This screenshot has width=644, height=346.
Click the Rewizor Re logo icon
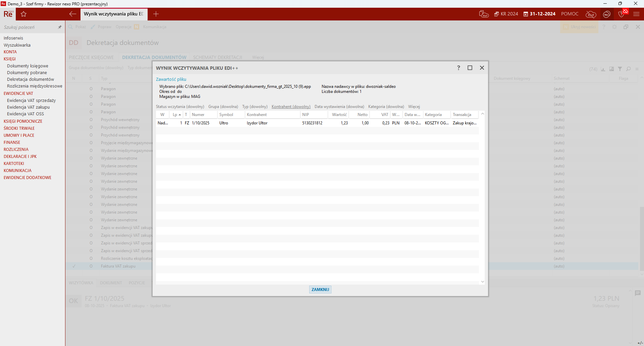coord(8,14)
